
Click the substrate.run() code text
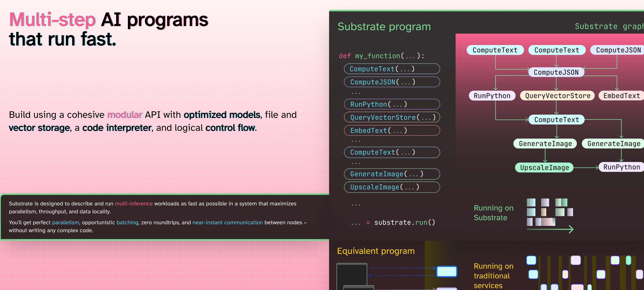[404, 222]
